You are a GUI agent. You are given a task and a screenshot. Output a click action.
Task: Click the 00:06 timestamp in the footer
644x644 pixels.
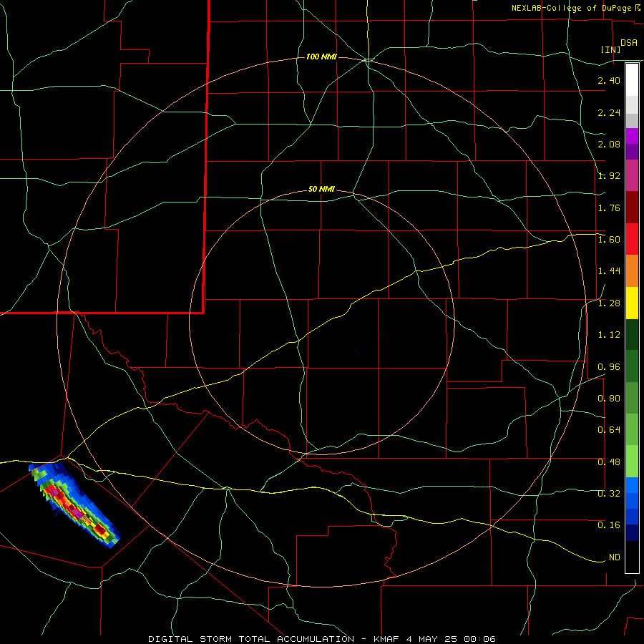pos(479,639)
